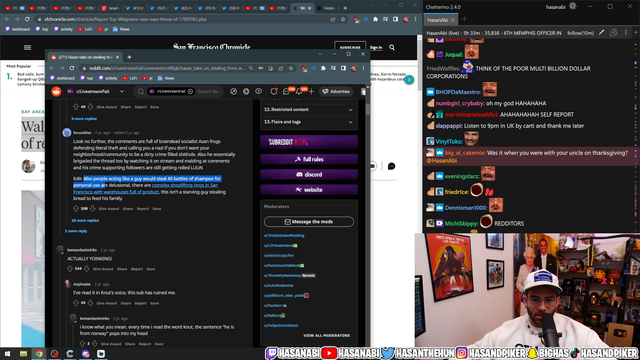
Task: Expand the 1 more reply link
Action: 76,231
